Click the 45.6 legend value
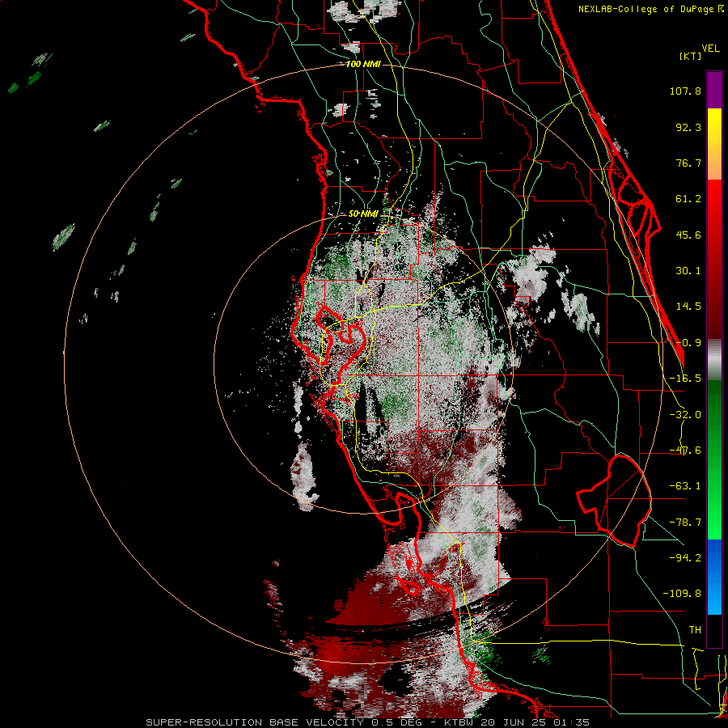Image resolution: width=728 pixels, height=728 pixels. point(688,235)
